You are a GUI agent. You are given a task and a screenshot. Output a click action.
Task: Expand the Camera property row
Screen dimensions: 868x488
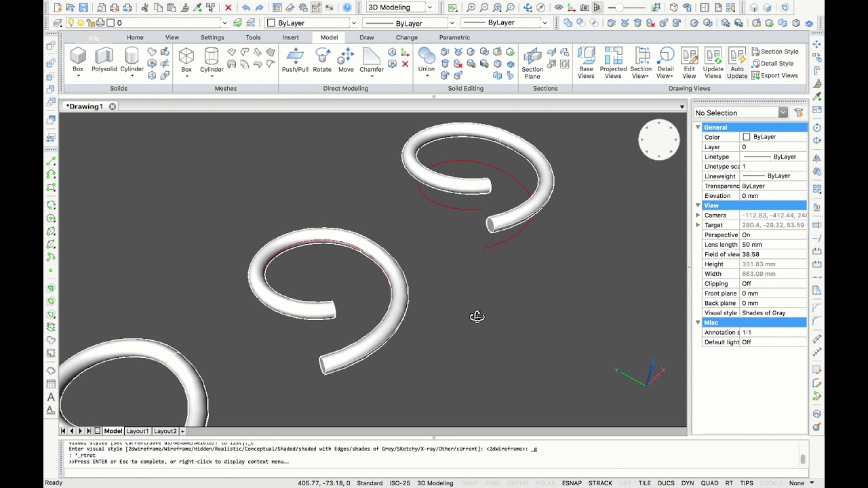698,216
